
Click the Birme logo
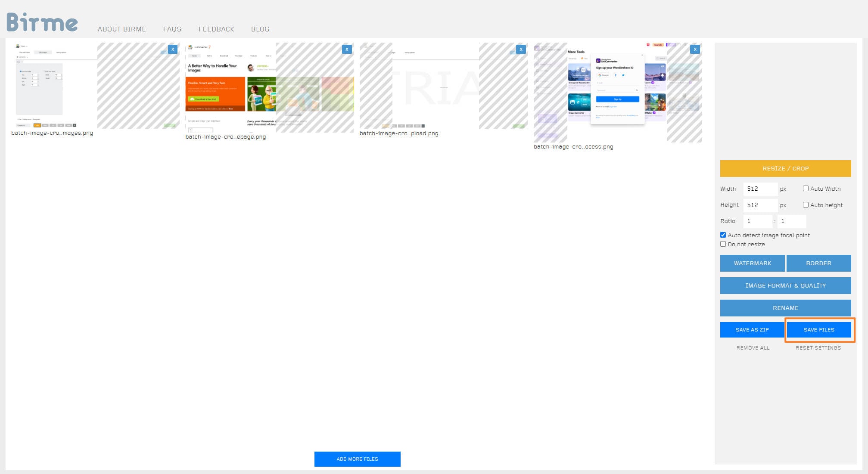tap(42, 22)
